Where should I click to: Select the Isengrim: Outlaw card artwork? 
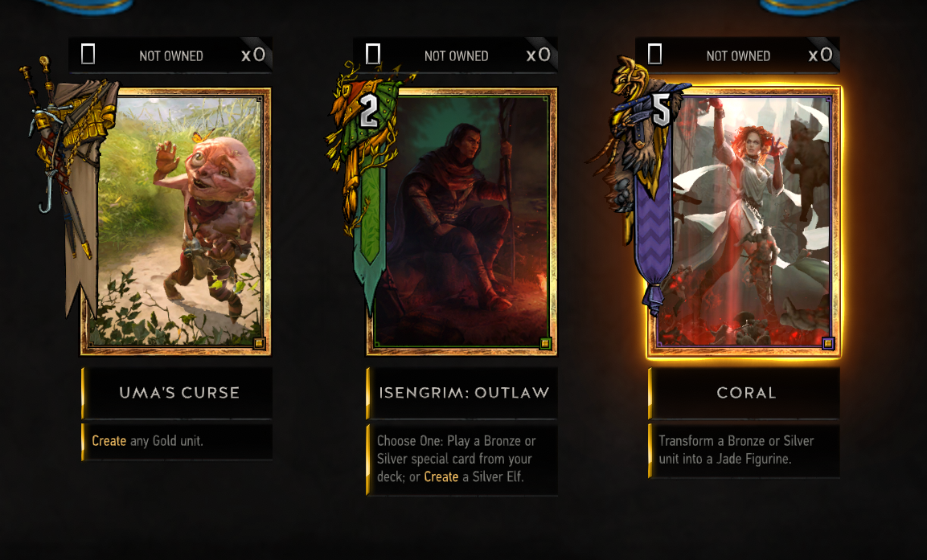click(461, 222)
